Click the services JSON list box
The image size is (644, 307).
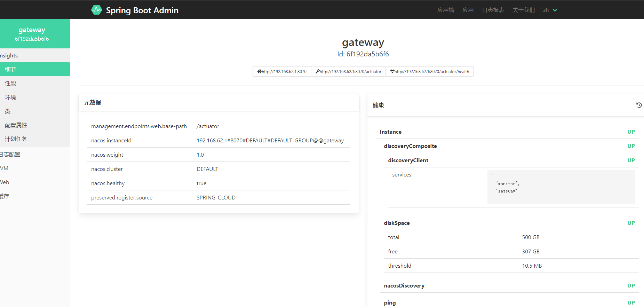[x=561, y=187]
